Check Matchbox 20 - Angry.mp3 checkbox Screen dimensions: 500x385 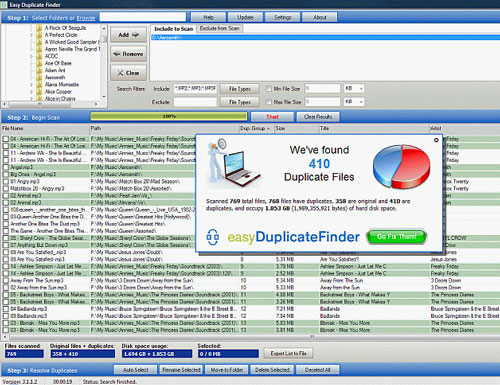coord(6,189)
